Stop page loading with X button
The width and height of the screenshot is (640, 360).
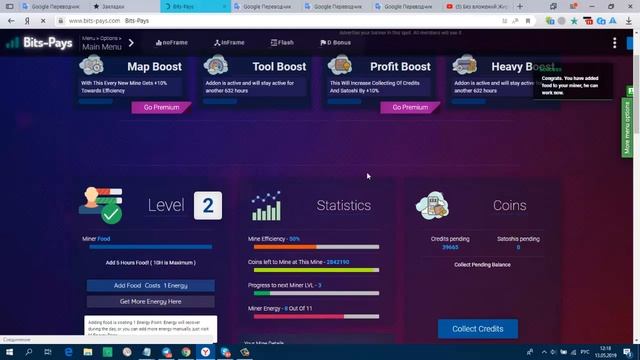coord(43,21)
